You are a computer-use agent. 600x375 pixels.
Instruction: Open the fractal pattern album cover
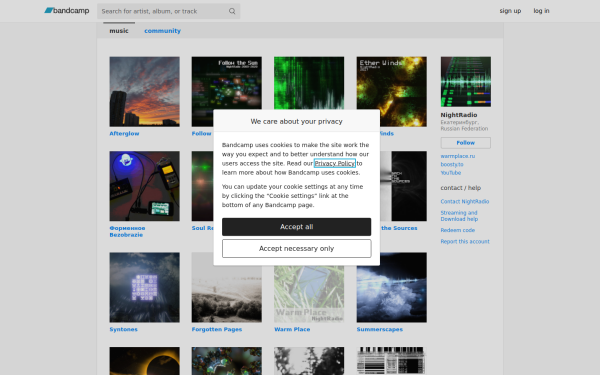point(227,361)
